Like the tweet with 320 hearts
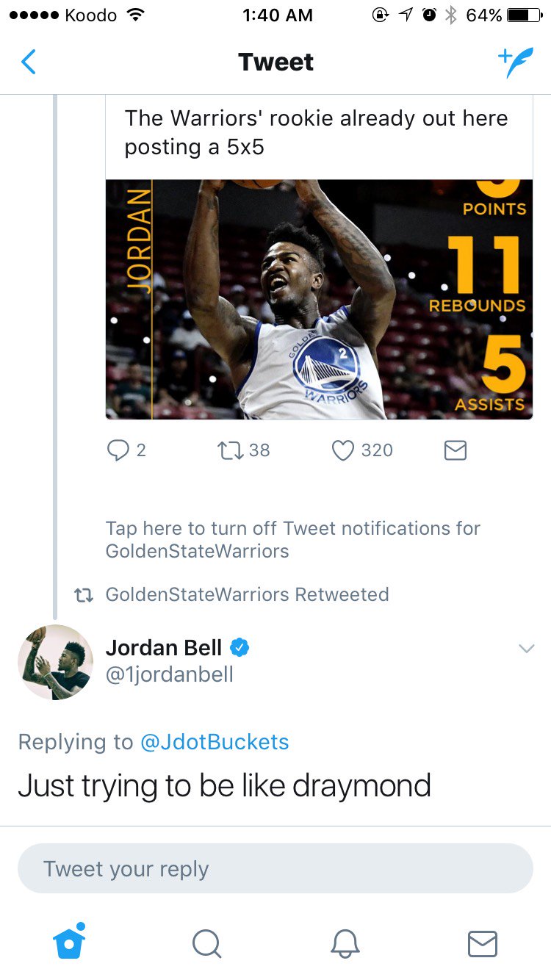Screen dimensions: 551x980 [343, 450]
